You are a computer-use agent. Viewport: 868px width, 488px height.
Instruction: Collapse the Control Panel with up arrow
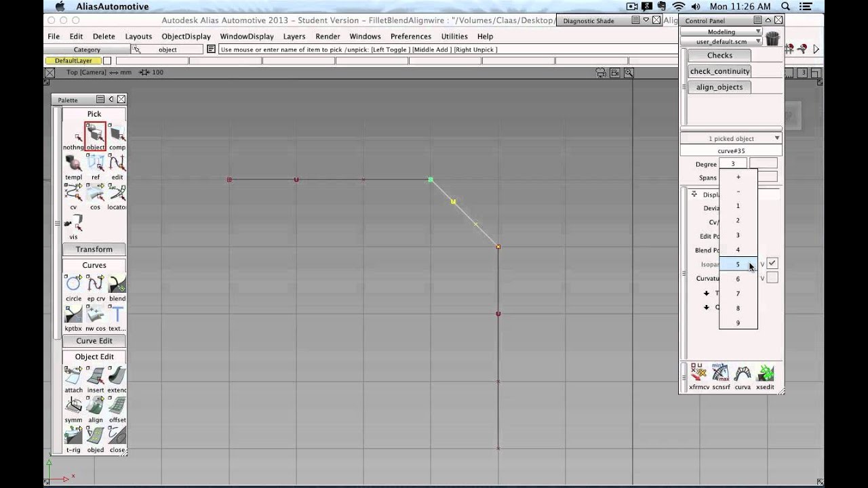click(x=768, y=20)
